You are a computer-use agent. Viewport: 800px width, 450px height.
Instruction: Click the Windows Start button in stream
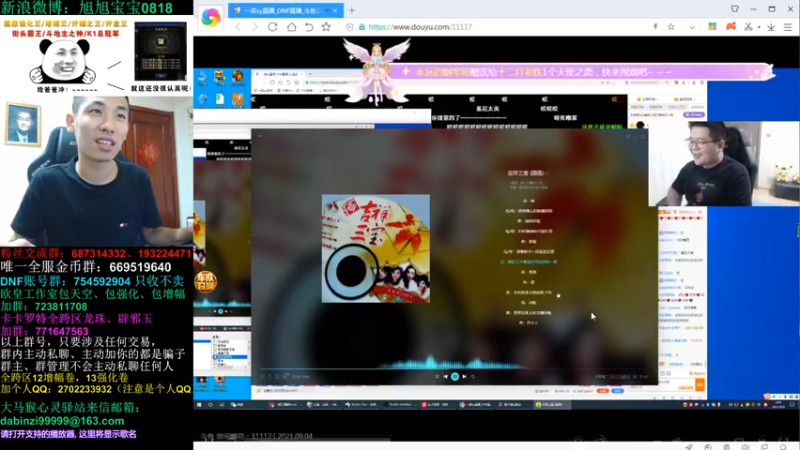tap(198, 405)
